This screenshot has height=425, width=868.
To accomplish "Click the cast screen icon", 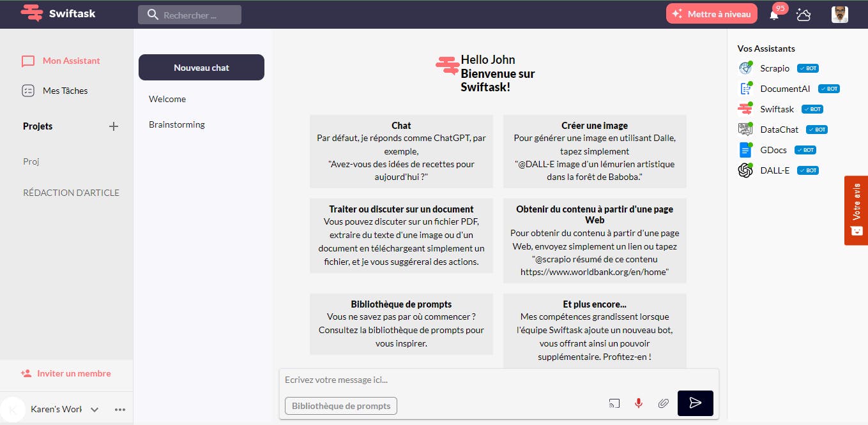I will click(x=614, y=403).
